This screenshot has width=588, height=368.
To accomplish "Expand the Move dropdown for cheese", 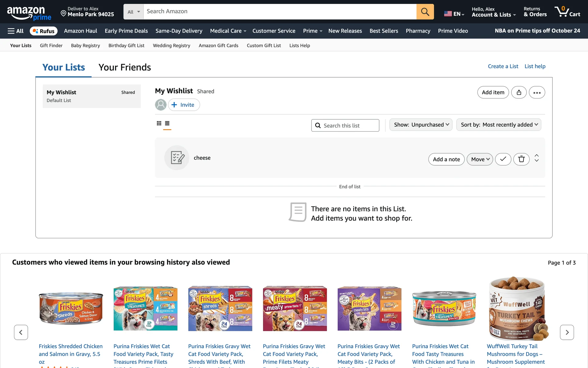I will 480,159.
